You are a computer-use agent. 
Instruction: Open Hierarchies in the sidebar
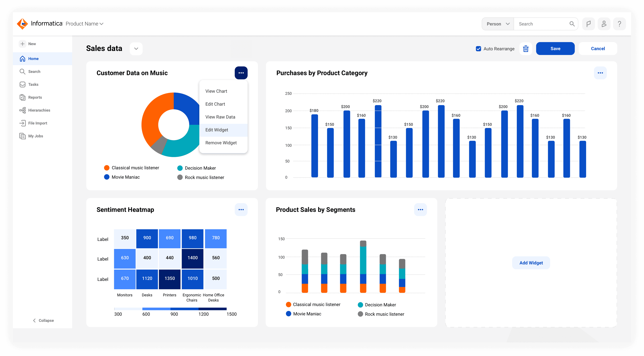pyautogui.click(x=39, y=110)
